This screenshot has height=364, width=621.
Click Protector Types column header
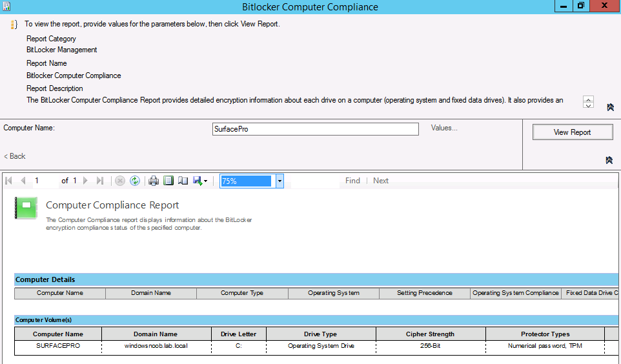[545, 334]
